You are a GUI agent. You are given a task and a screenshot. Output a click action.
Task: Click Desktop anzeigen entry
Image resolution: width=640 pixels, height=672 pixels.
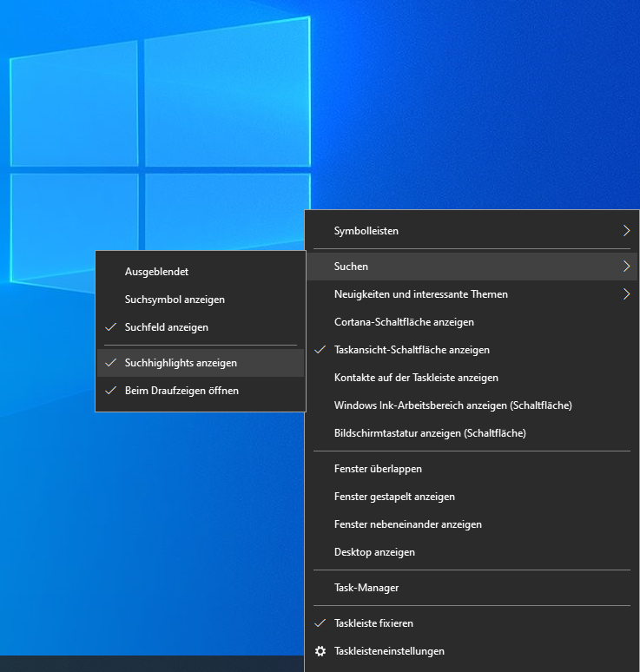472,552
